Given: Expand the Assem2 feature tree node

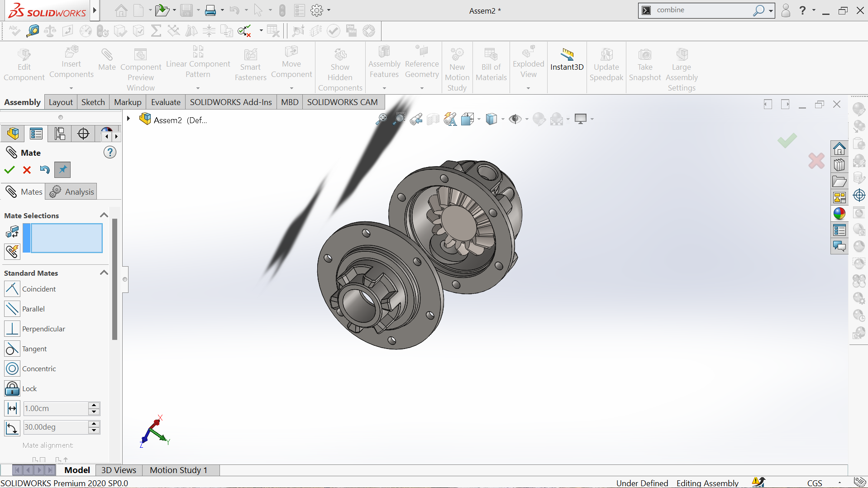Looking at the screenshot, I should click(129, 119).
